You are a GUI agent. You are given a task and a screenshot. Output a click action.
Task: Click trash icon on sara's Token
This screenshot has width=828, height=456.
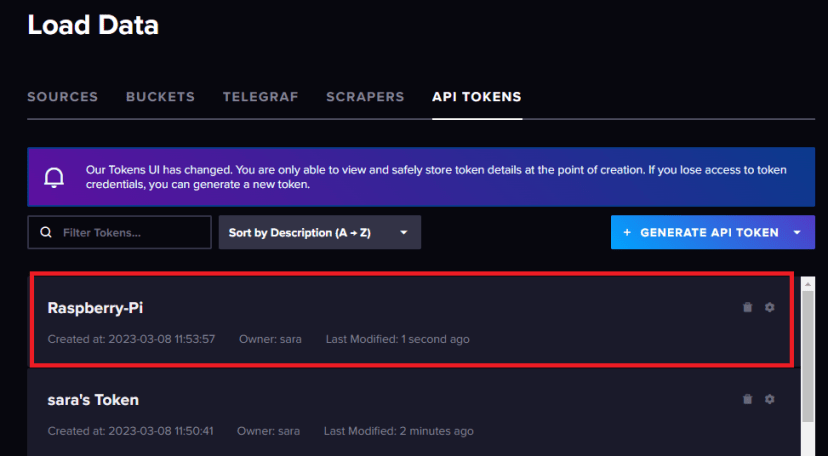click(x=747, y=399)
